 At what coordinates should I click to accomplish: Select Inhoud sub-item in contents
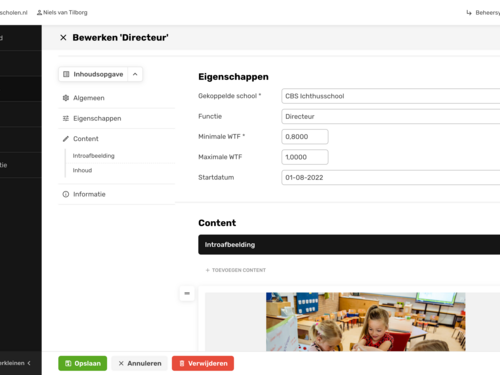82,170
